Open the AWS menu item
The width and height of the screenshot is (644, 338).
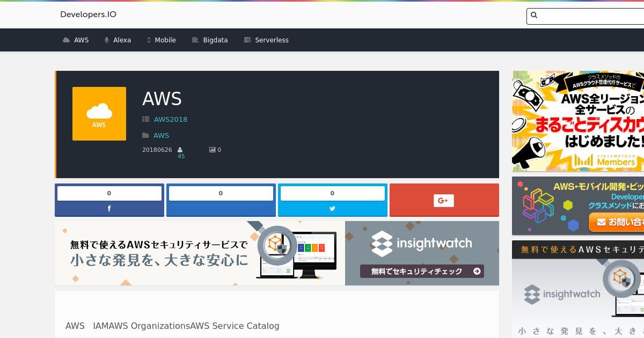(81, 40)
